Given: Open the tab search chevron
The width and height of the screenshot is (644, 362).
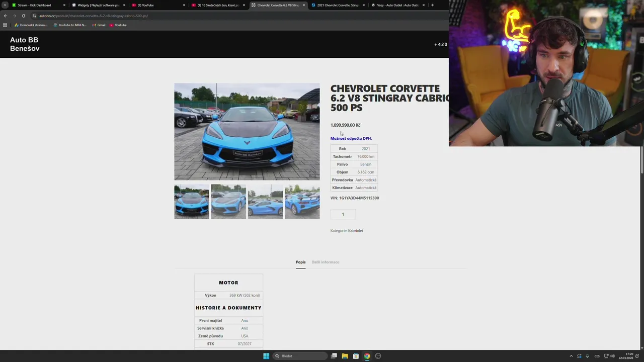Looking at the screenshot, I should (5, 5).
